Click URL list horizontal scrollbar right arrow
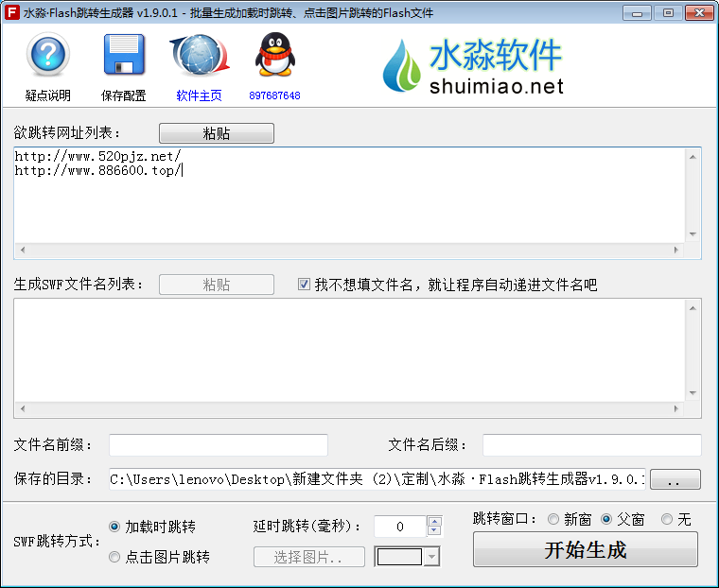This screenshot has width=719, height=588. [x=675, y=250]
